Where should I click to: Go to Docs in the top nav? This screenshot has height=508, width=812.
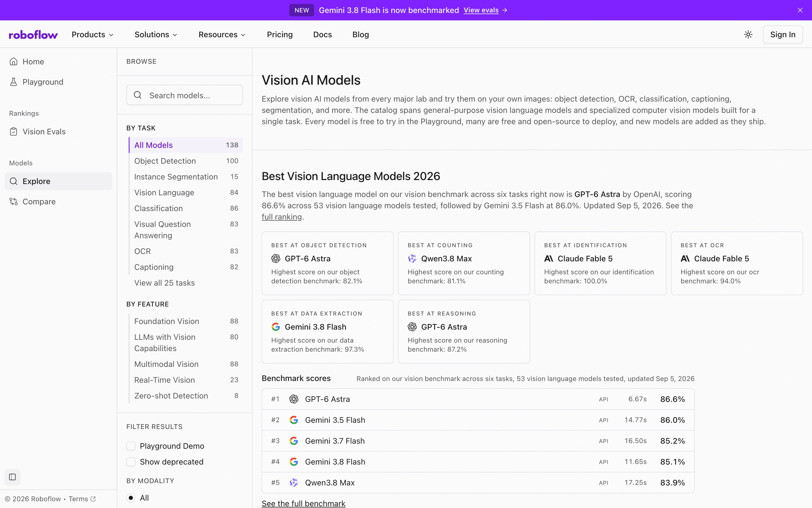323,35
